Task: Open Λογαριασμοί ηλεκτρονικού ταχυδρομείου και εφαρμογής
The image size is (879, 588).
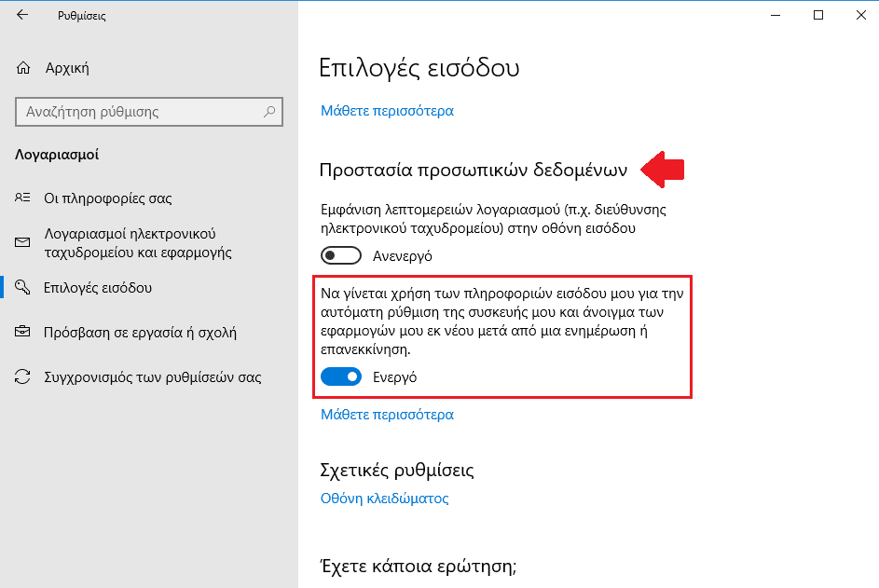Action: click(x=138, y=242)
